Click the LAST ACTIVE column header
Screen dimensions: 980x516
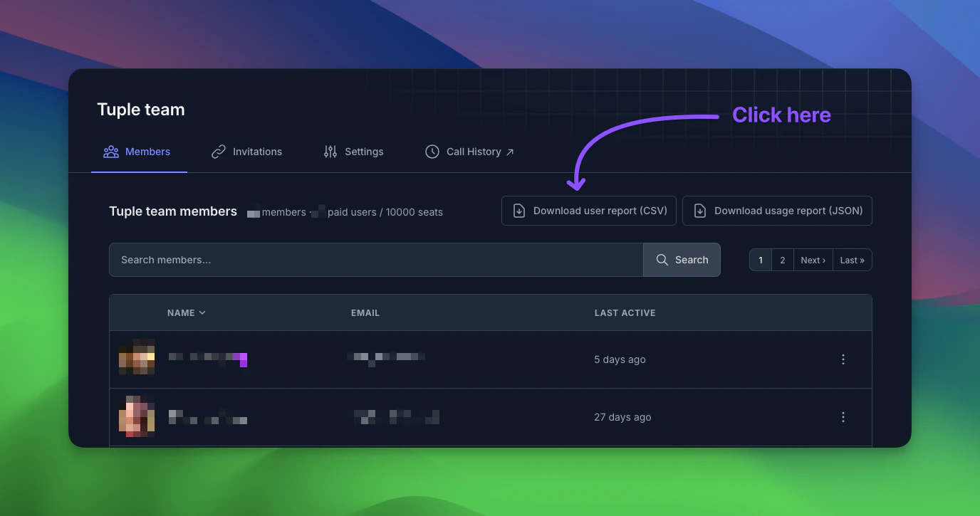point(625,312)
